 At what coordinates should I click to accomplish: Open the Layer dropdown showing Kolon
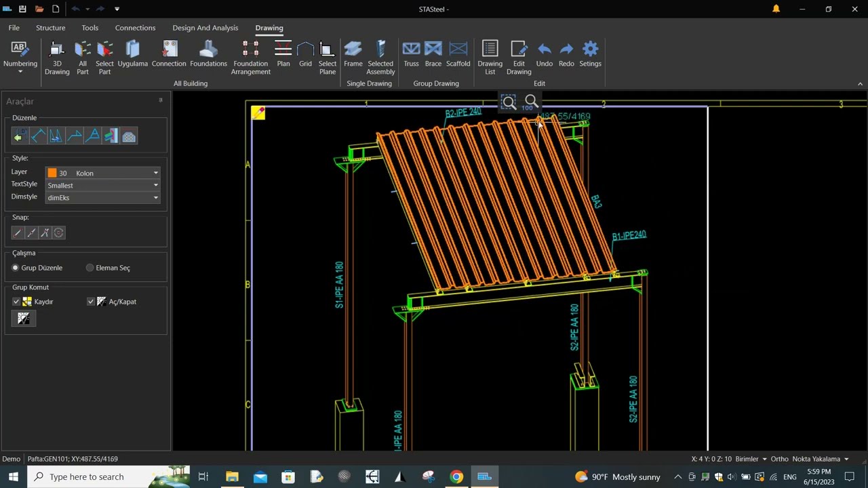(x=102, y=173)
